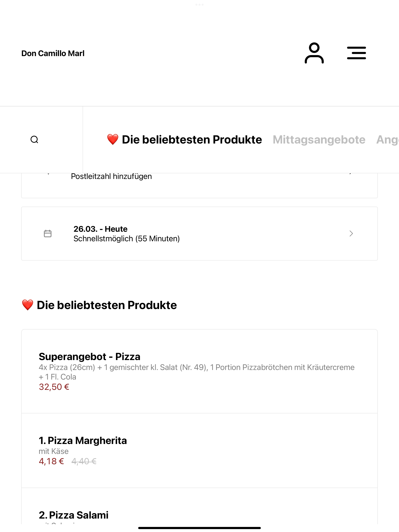Switch to Mittagsangebote category tab
Screen dimensions: 399x532
click(319, 140)
